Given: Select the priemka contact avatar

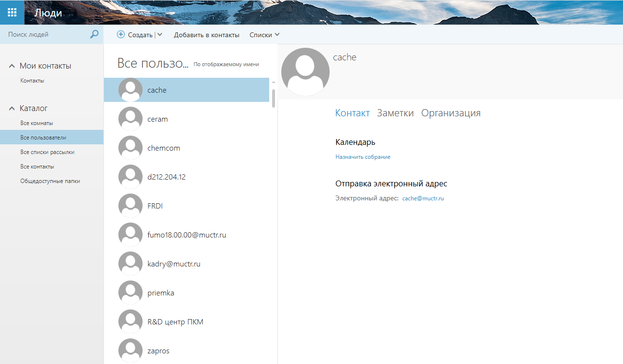Looking at the screenshot, I should pyautogui.click(x=130, y=293).
